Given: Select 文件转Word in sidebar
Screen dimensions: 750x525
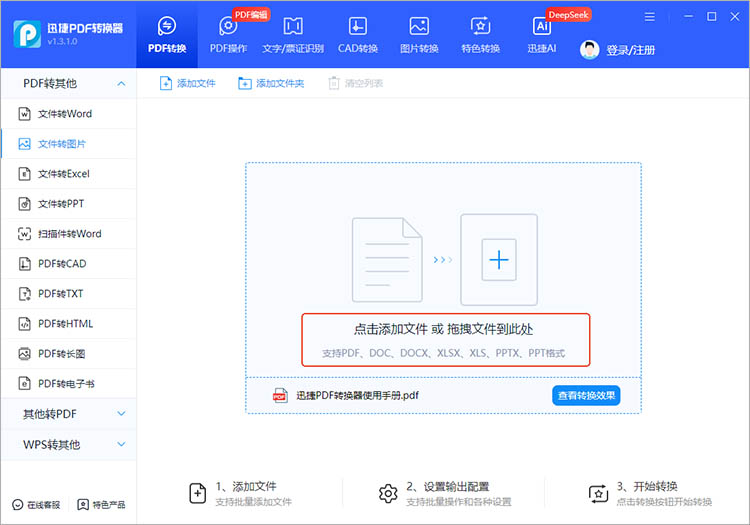Looking at the screenshot, I should coord(68,114).
